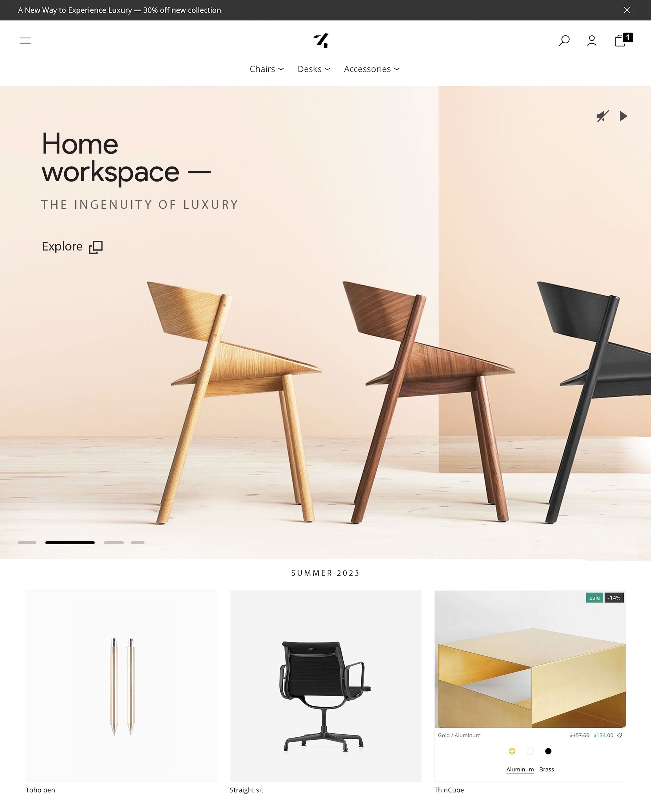Click the second carousel indicator dot
Image resolution: width=651 pixels, height=812 pixels.
coord(70,542)
